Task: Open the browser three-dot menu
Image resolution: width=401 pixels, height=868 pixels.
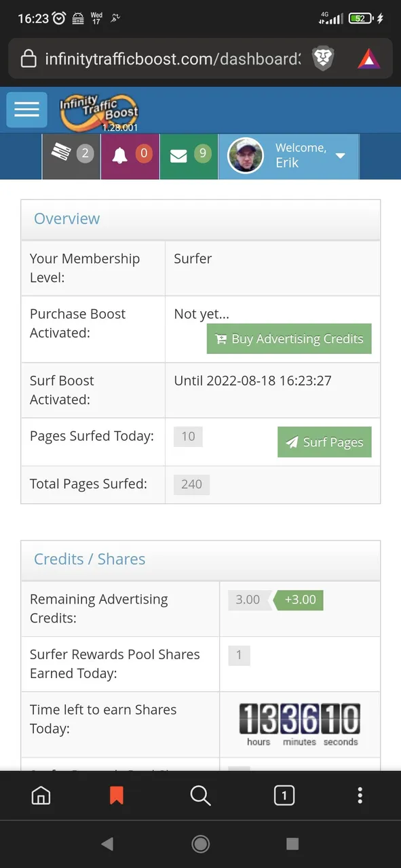Action: pos(360,795)
